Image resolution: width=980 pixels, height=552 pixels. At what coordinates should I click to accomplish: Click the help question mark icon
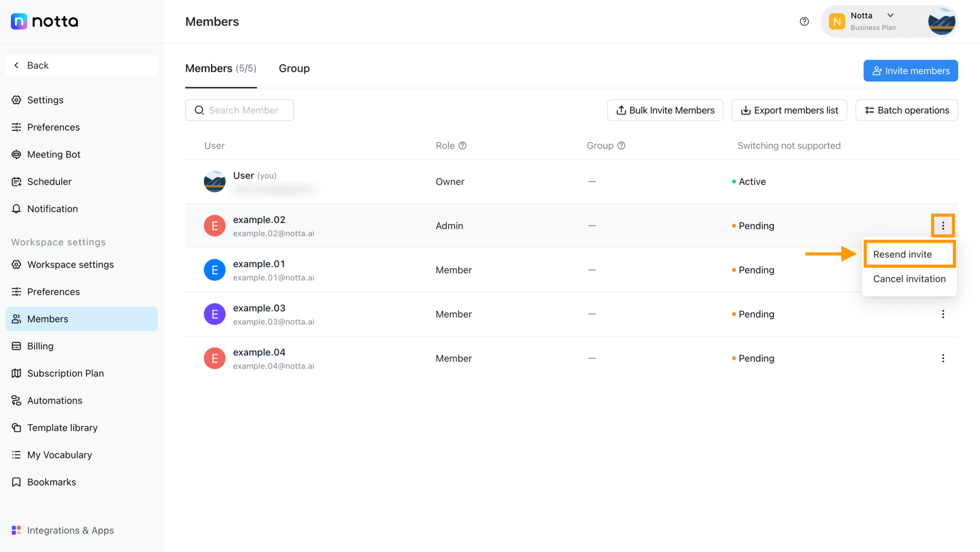[x=804, y=22]
